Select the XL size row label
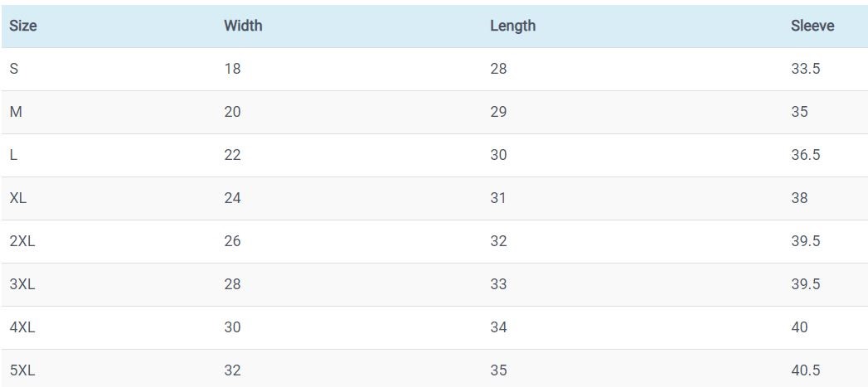The width and height of the screenshot is (868, 387). coord(18,198)
